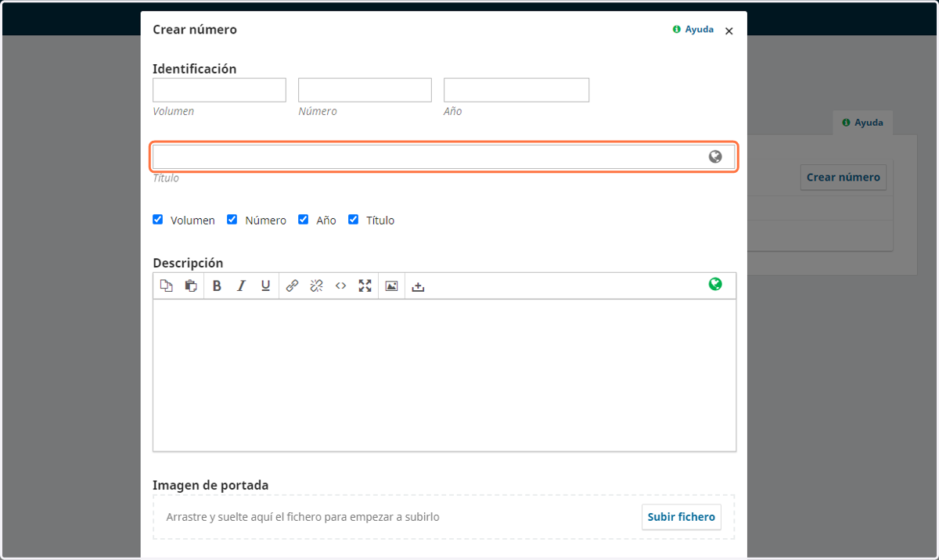This screenshot has width=939, height=560.
Task: Click the Crear número button on background page
Action: click(843, 177)
